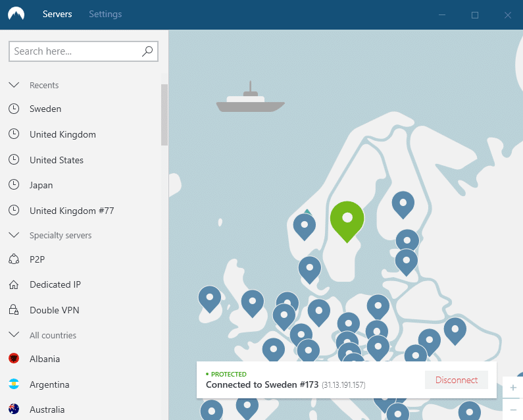
Task: Select United Kingdom #77 server
Action: pyautogui.click(x=72, y=211)
